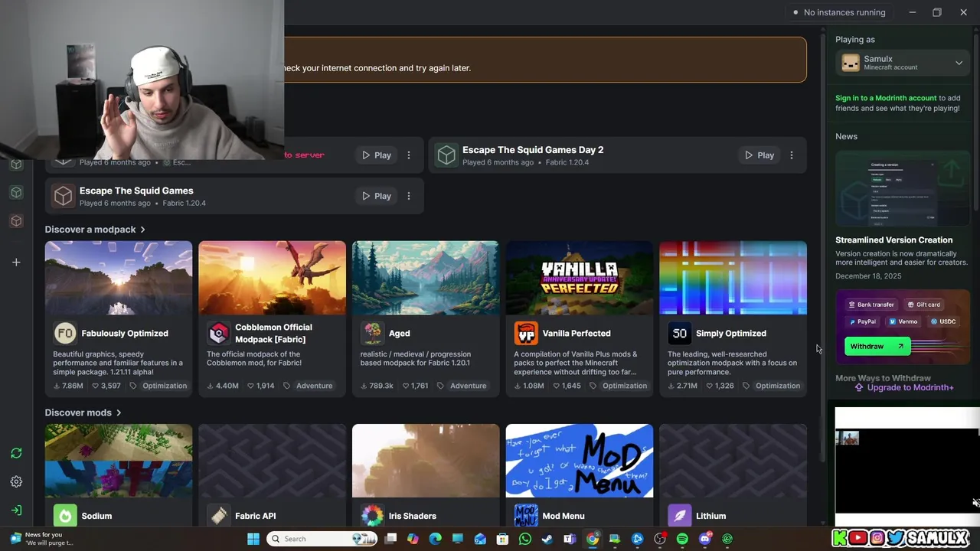
Task: Open the second cube instance in sidebar
Action: point(16,192)
